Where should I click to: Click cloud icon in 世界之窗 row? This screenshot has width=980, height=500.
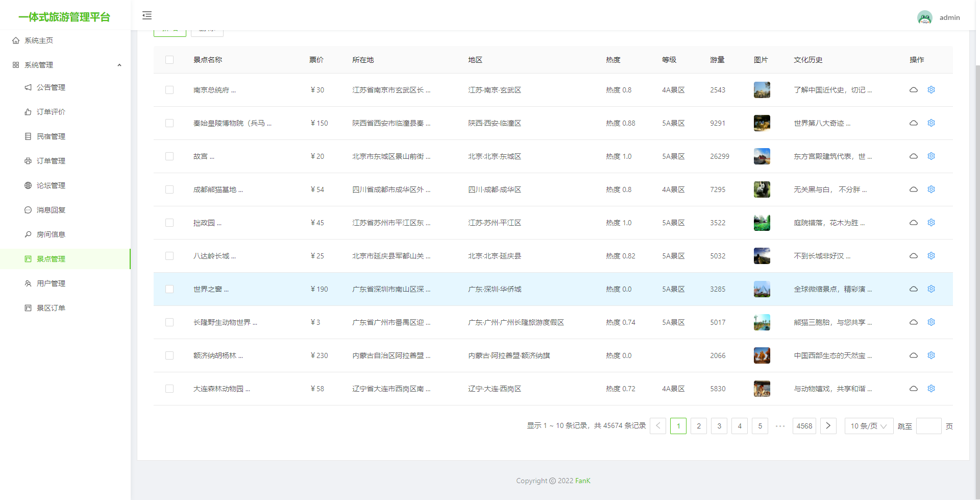[914, 289]
